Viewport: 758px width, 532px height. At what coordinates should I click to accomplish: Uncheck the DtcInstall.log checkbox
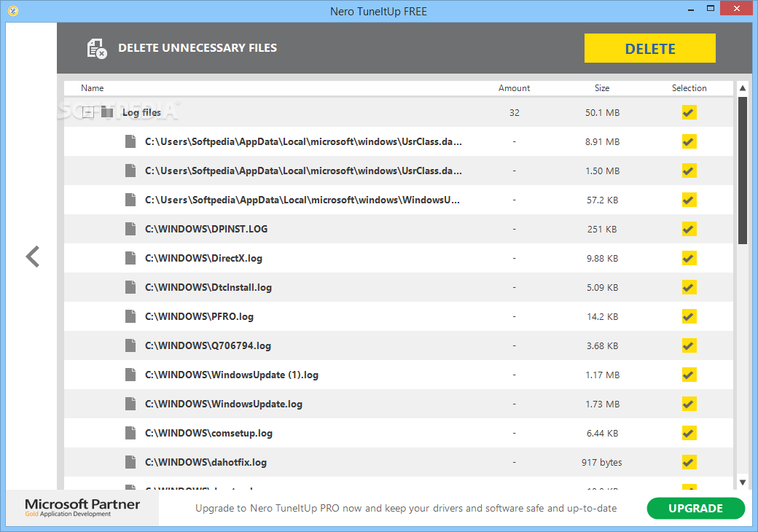(689, 288)
